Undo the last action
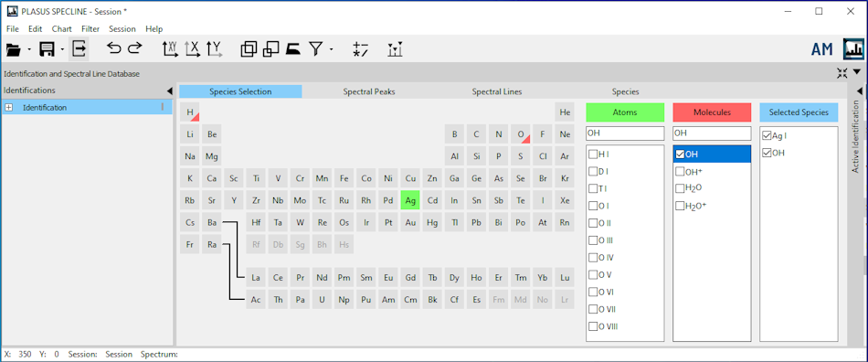The image size is (868, 362). point(113,48)
